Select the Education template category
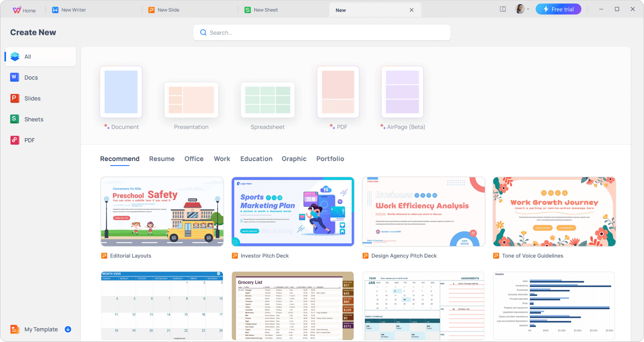 tap(256, 159)
